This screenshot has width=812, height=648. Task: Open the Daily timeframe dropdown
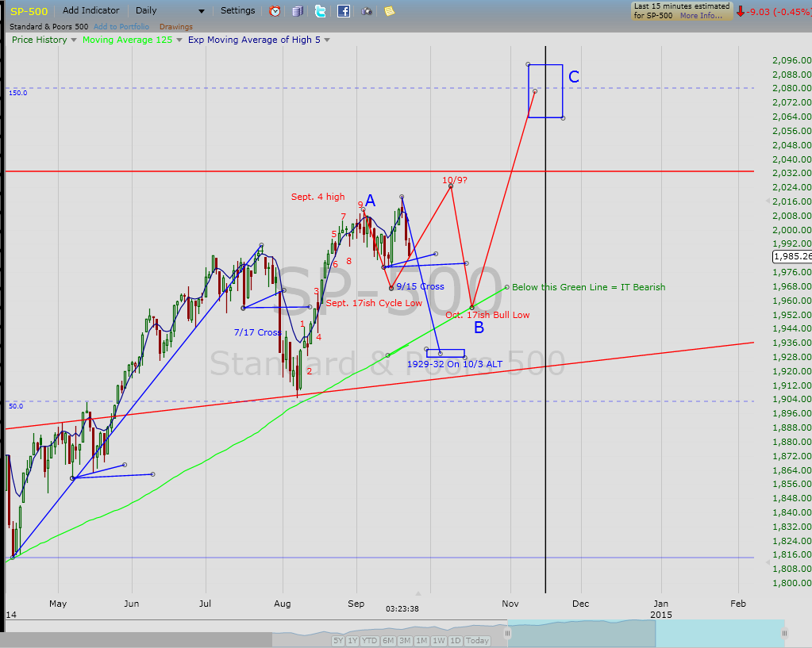(170, 10)
